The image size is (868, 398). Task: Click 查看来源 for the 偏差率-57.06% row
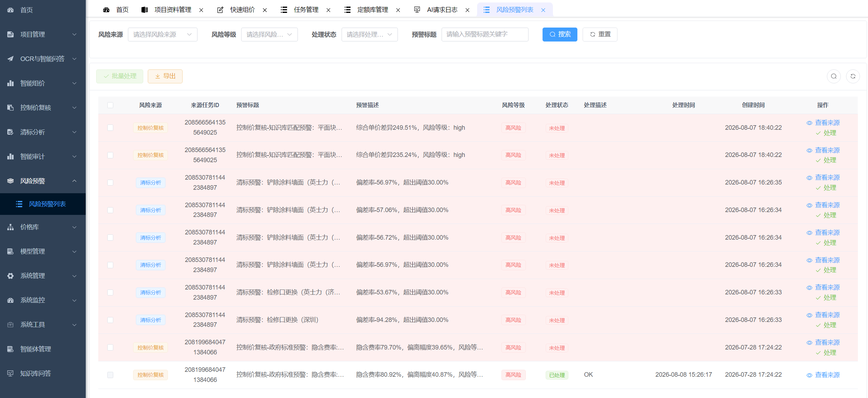pyautogui.click(x=823, y=205)
